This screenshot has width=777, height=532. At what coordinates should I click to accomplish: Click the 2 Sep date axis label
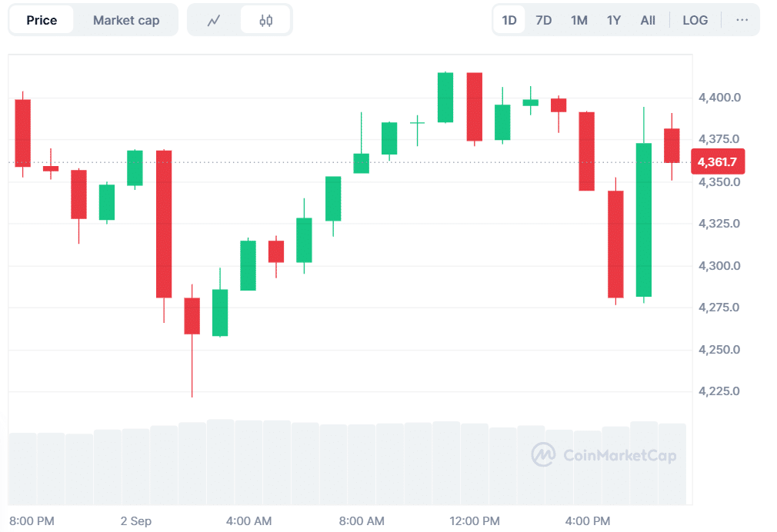pos(136,521)
